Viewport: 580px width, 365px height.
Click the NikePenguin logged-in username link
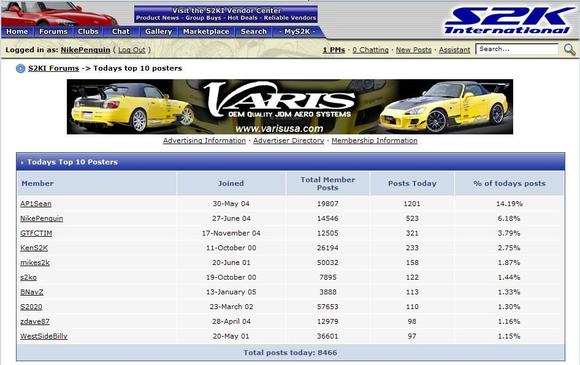coord(85,50)
